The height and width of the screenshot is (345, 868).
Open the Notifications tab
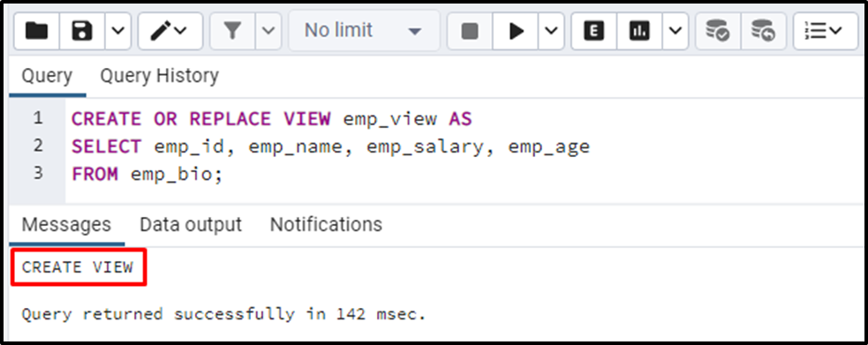pos(326,224)
